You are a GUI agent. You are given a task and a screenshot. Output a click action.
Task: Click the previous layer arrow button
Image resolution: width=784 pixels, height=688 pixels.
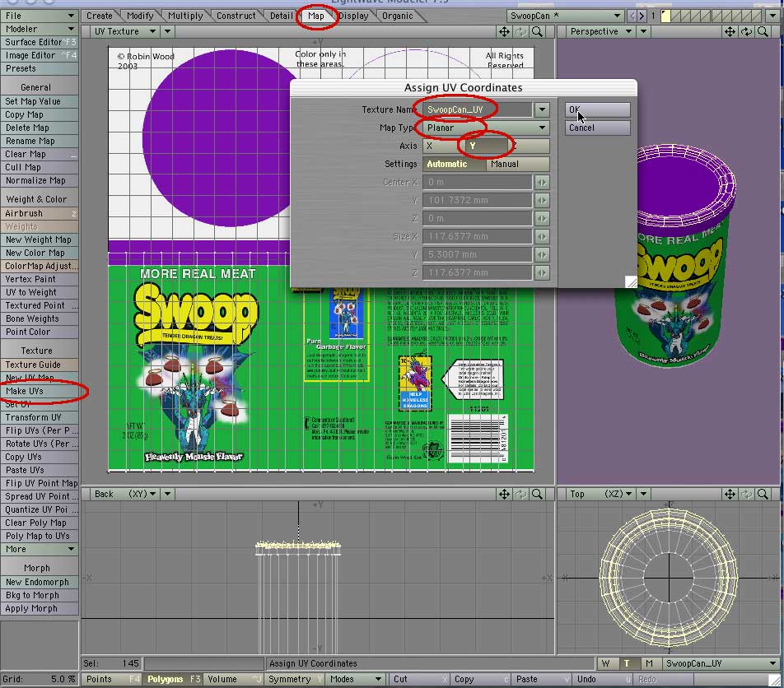(x=632, y=16)
